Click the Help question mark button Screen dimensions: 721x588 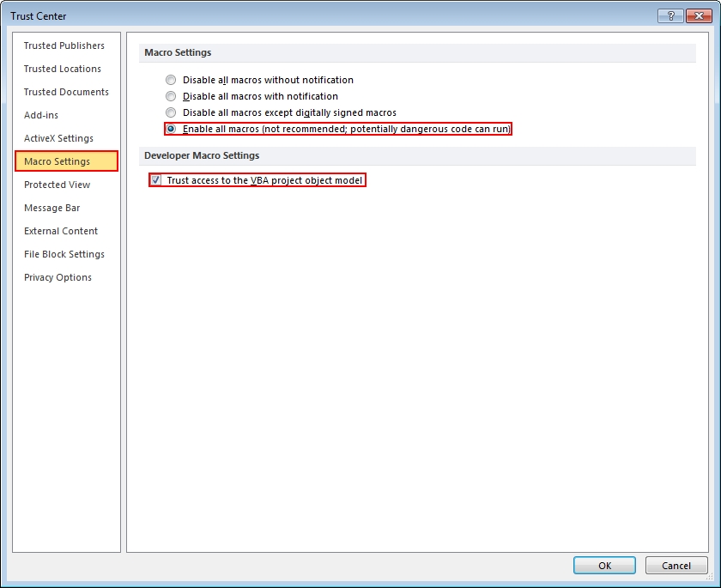[x=669, y=15]
